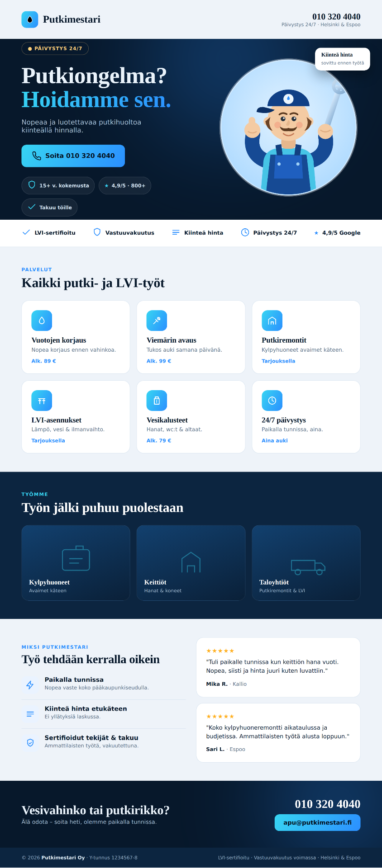Click the phone icon in Soita button

[x=37, y=156]
